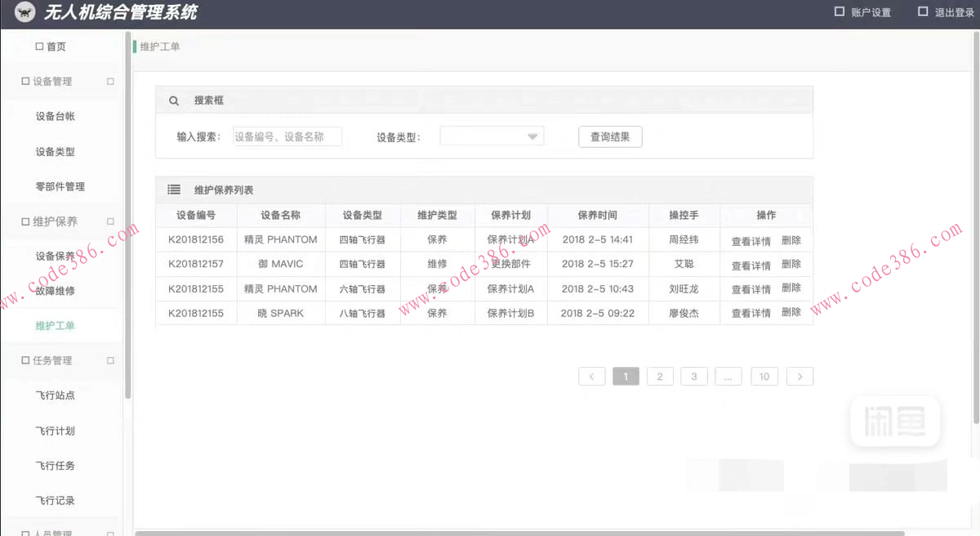980x536 pixels.
Task: Click the list icon beside 维护保养列表
Action: click(x=174, y=190)
